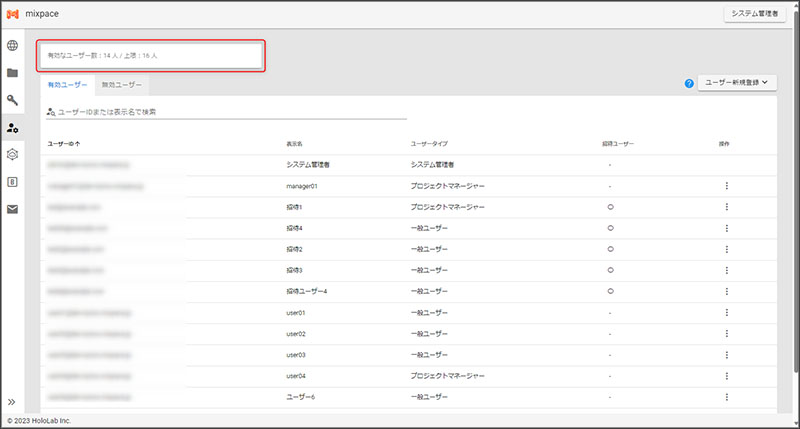Select the key icon in the sidebar

click(x=13, y=100)
